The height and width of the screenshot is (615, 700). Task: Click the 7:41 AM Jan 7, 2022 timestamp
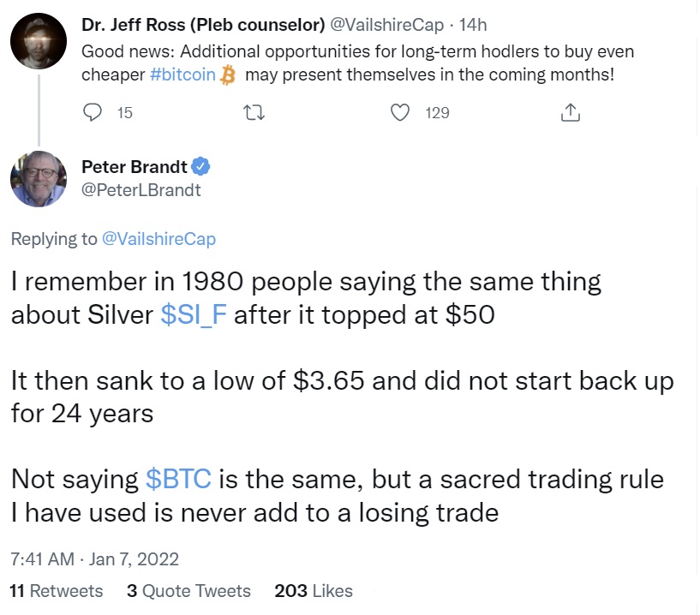(94, 559)
